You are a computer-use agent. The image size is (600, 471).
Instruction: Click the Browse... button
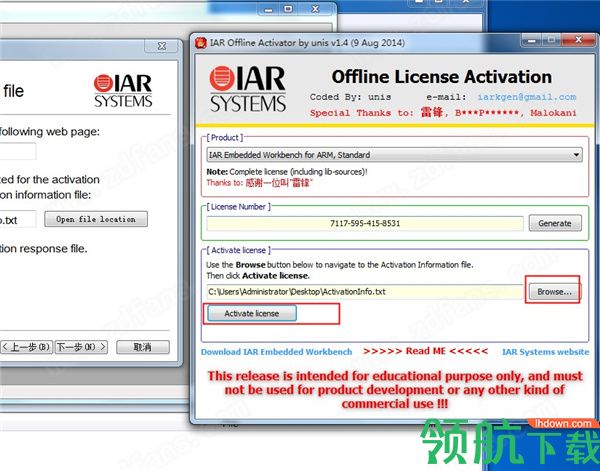[554, 292]
